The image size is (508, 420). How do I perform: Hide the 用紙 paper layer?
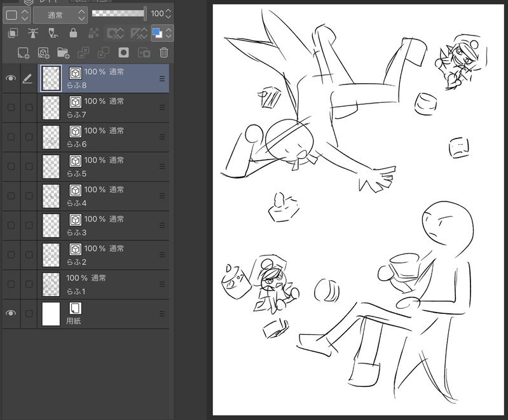tap(11, 313)
